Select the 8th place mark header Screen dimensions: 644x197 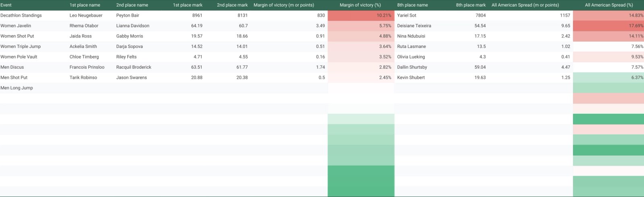(x=471, y=5)
